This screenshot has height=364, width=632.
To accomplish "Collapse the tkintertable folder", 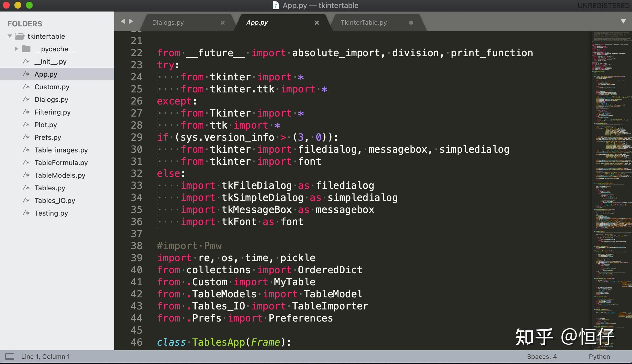I will click(10, 36).
